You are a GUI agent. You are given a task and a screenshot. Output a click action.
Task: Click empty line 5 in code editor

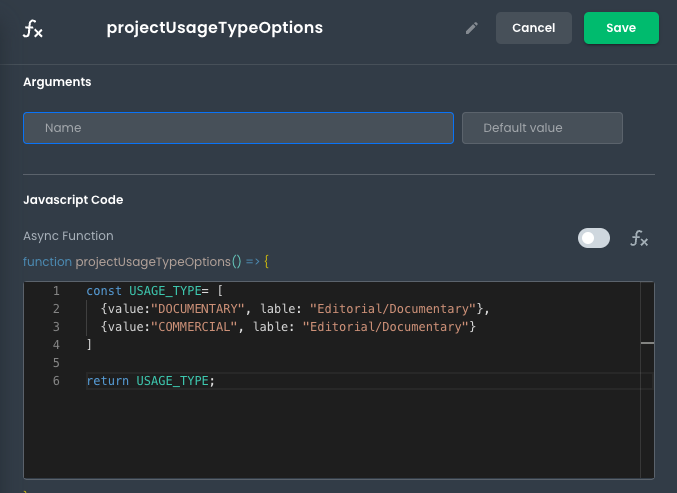pyautogui.click(x=300, y=363)
